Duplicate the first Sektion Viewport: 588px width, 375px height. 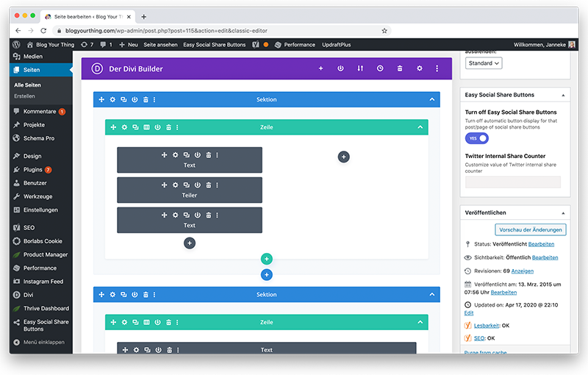123,99
